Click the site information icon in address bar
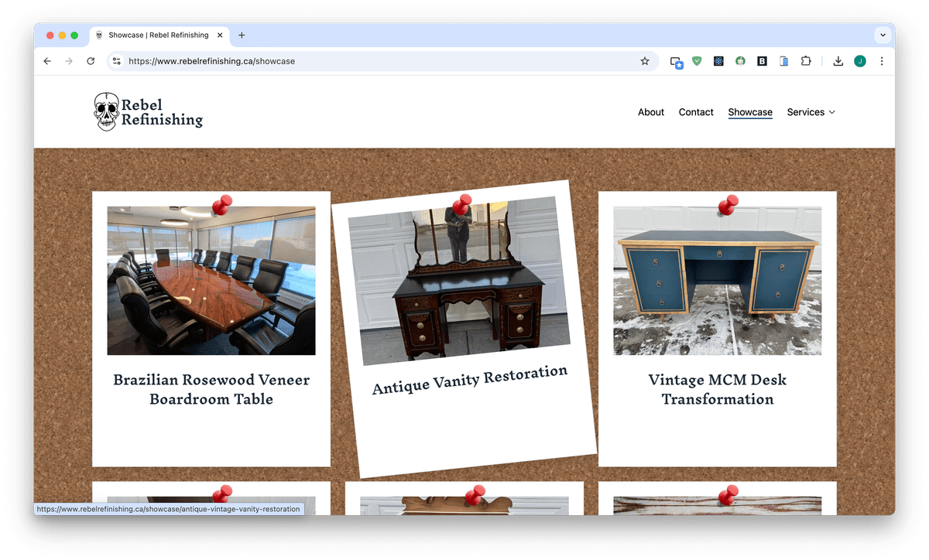Screen dimensions: 929x560 [117, 61]
